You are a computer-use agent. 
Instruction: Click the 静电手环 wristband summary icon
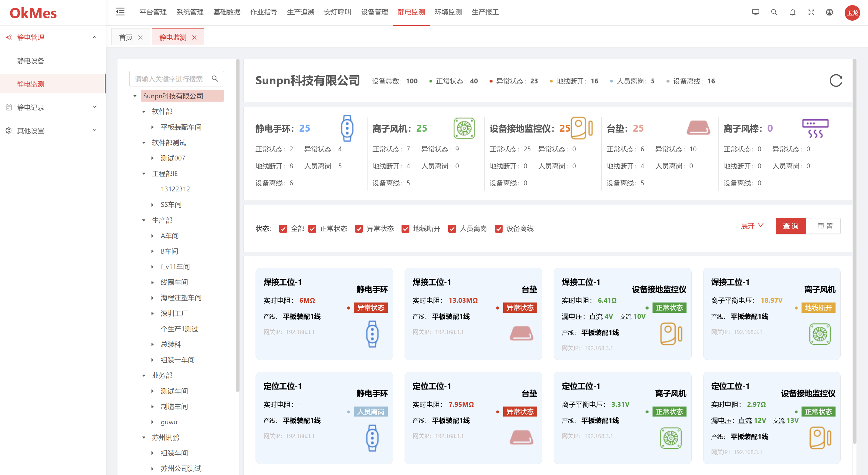[x=347, y=128]
